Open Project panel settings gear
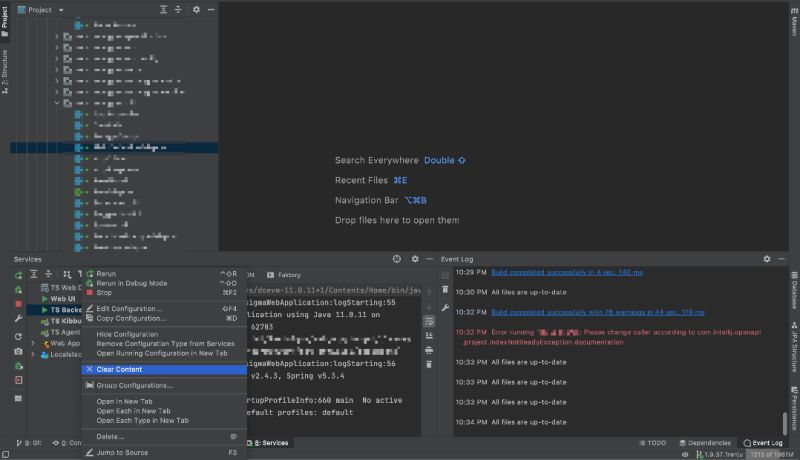The width and height of the screenshot is (800, 460). pos(196,10)
